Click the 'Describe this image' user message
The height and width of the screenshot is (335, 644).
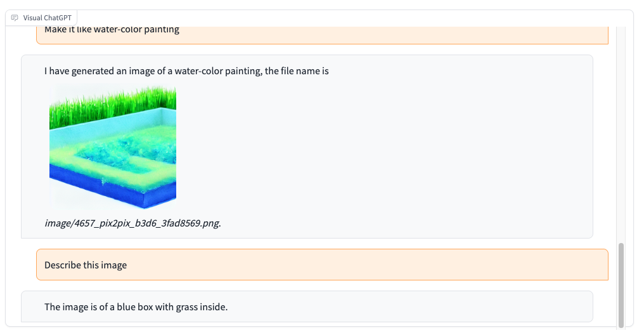click(x=86, y=265)
